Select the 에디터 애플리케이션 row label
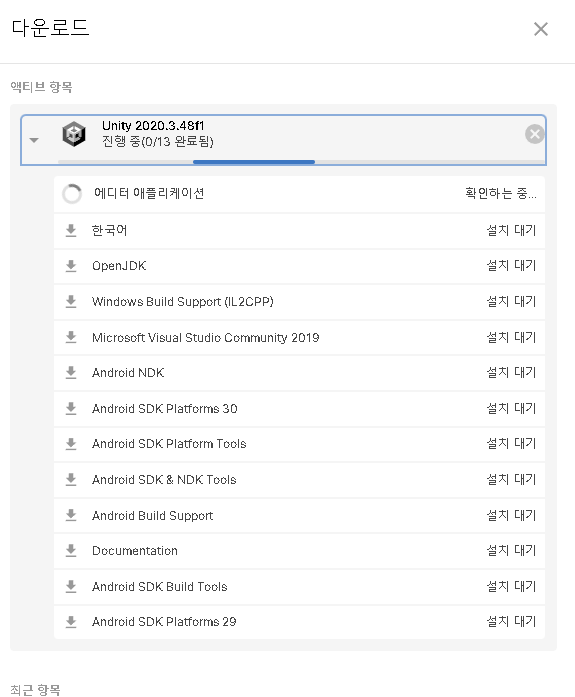The width and height of the screenshot is (575, 697). click(149, 193)
